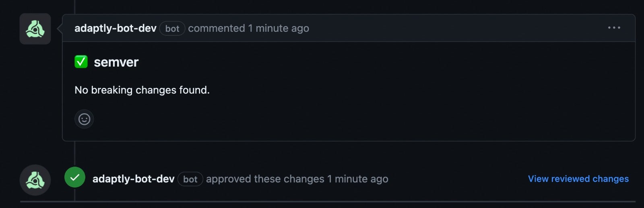Add a reaction with the smiley button
This screenshot has width=644, height=208.
pyautogui.click(x=84, y=119)
